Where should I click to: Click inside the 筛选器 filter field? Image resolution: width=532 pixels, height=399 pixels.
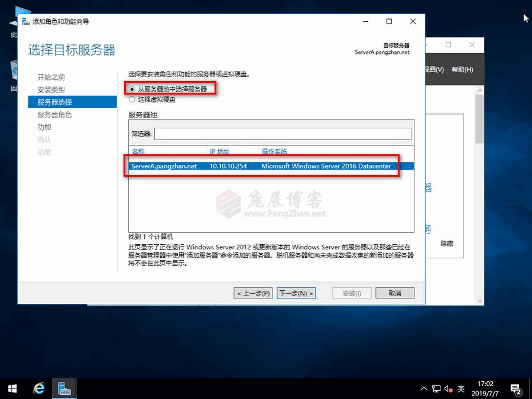pyautogui.click(x=284, y=134)
